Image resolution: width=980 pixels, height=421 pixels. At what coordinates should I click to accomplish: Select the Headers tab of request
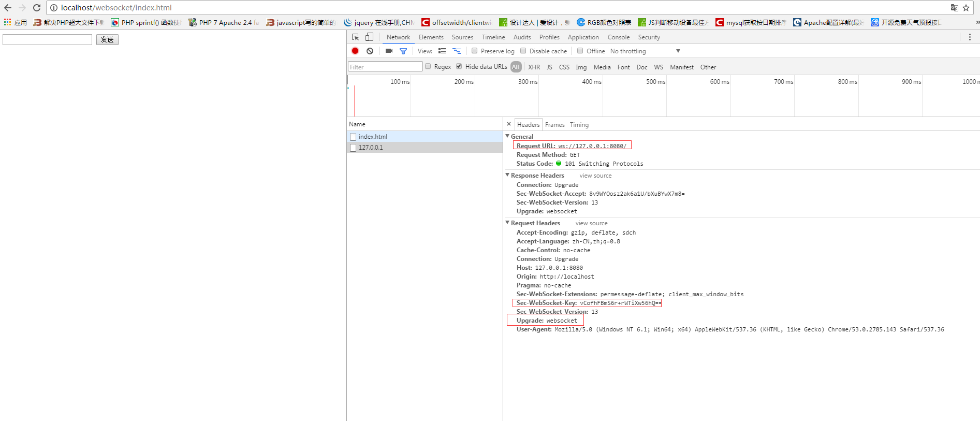(528, 125)
